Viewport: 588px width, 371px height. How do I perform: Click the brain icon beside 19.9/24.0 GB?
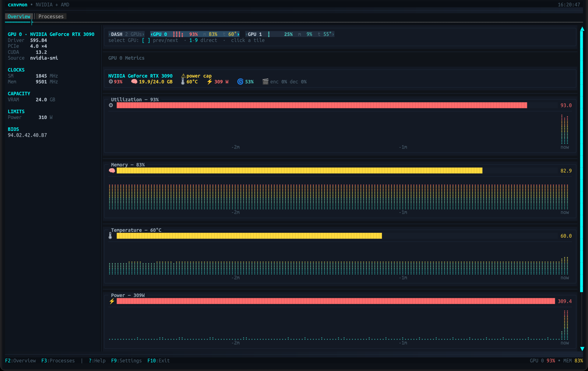click(x=134, y=81)
